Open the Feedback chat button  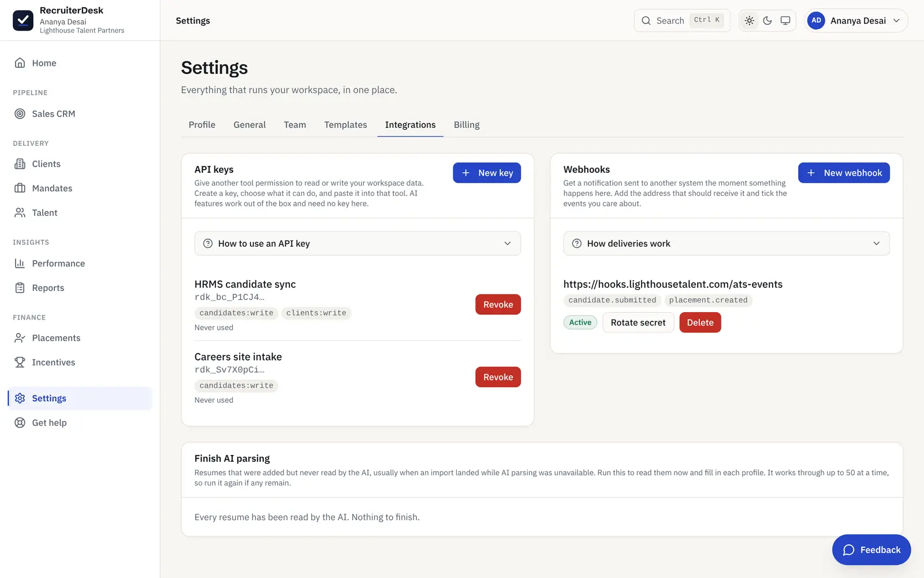pyautogui.click(x=871, y=550)
